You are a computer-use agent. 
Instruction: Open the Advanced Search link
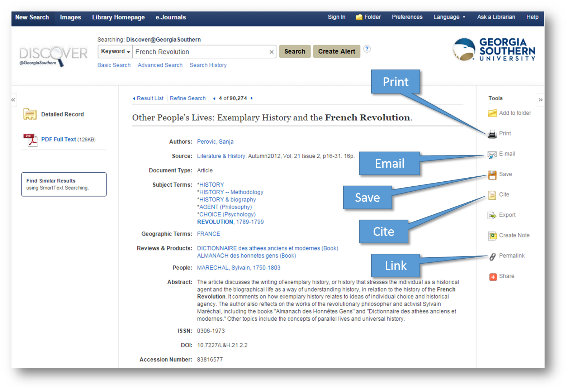coord(160,65)
